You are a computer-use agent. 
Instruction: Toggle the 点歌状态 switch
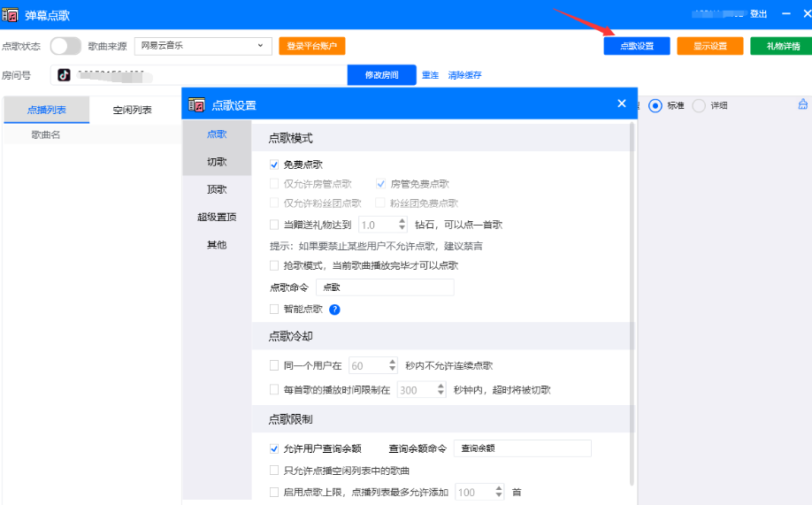[x=65, y=46]
